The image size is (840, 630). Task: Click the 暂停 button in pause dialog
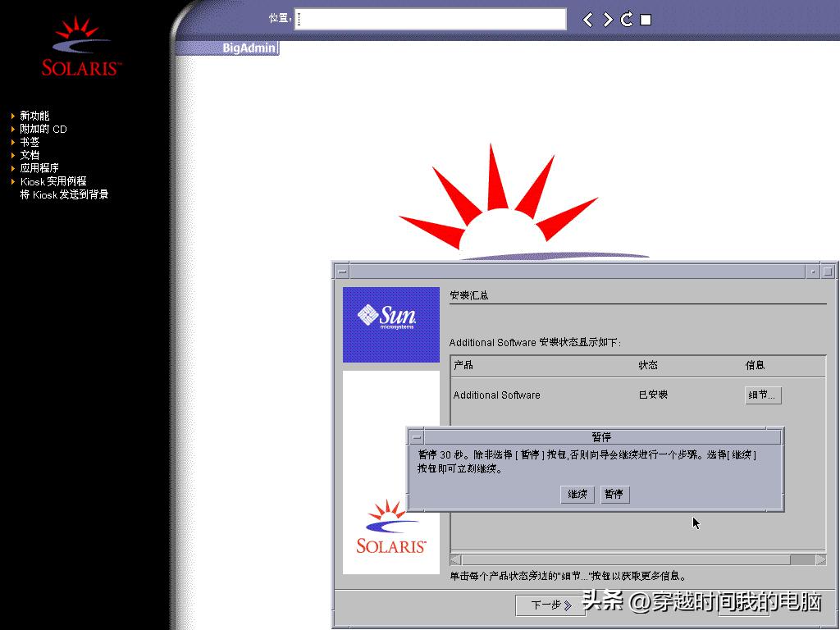coord(614,494)
